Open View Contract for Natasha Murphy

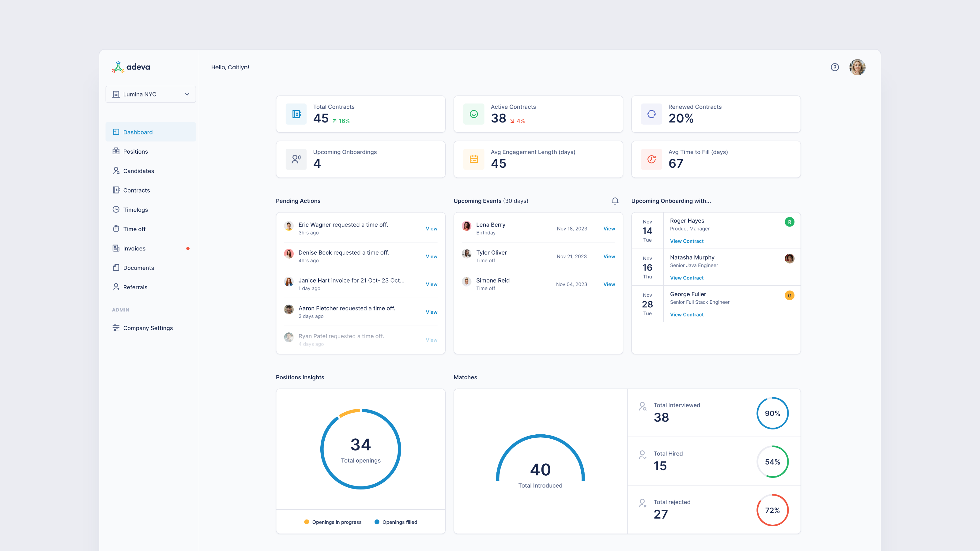click(686, 278)
